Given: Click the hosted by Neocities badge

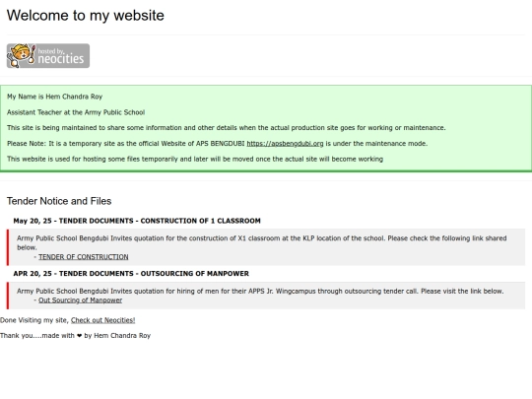Looking at the screenshot, I should point(48,55).
